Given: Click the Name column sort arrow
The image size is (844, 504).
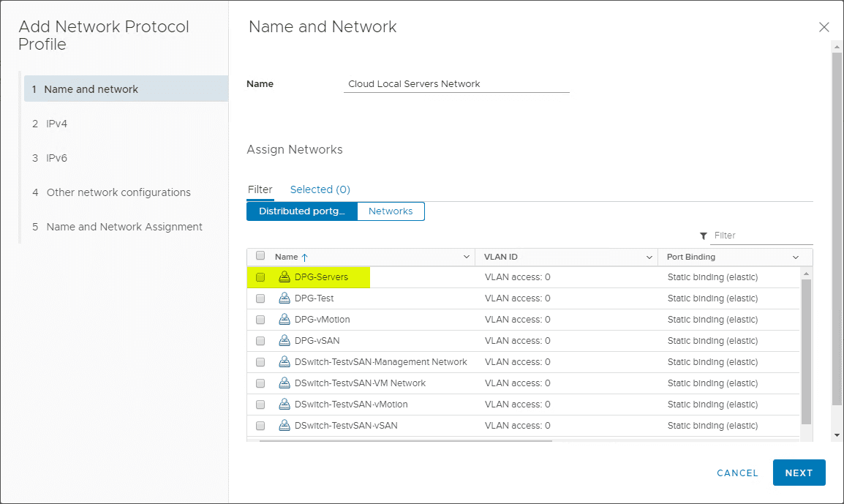Looking at the screenshot, I should coord(305,257).
